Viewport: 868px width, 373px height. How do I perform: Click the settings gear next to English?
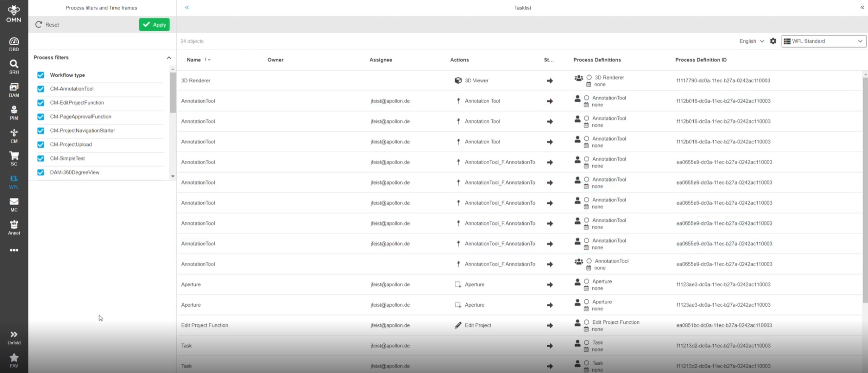tap(773, 41)
